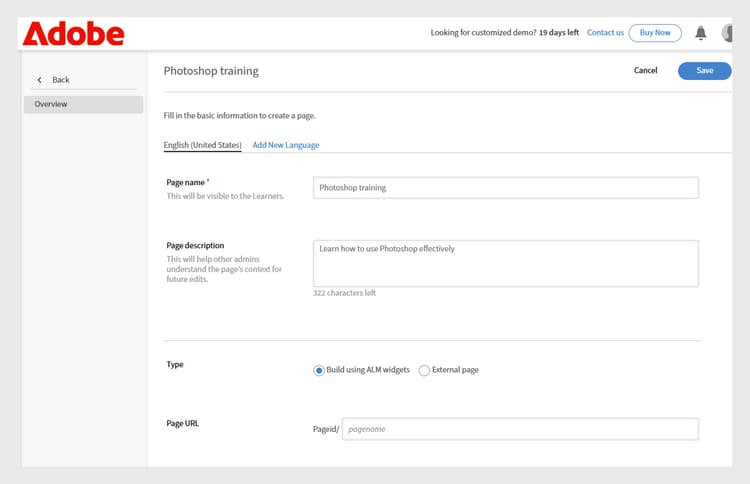Focus the Page URL pagename field
This screenshot has width=750, height=484.
520,429
